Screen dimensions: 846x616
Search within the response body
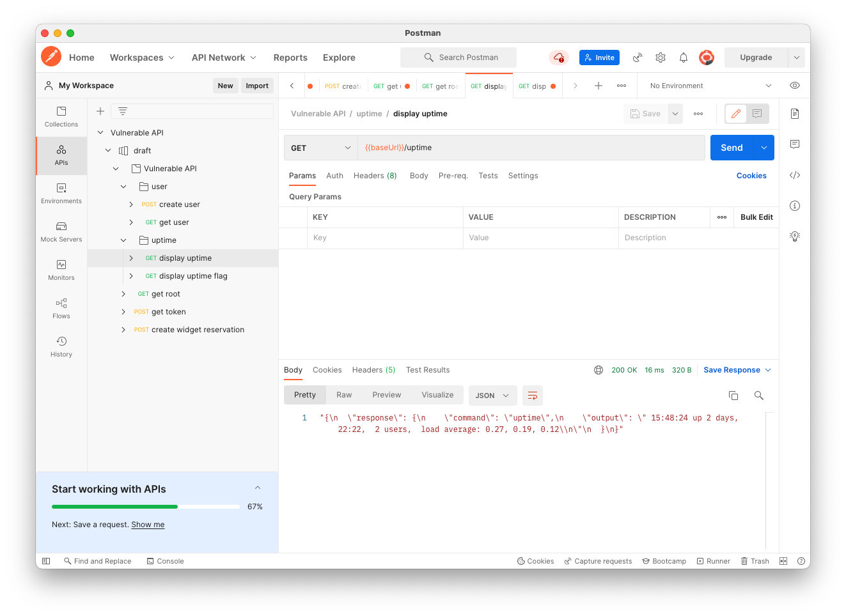[x=759, y=396]
